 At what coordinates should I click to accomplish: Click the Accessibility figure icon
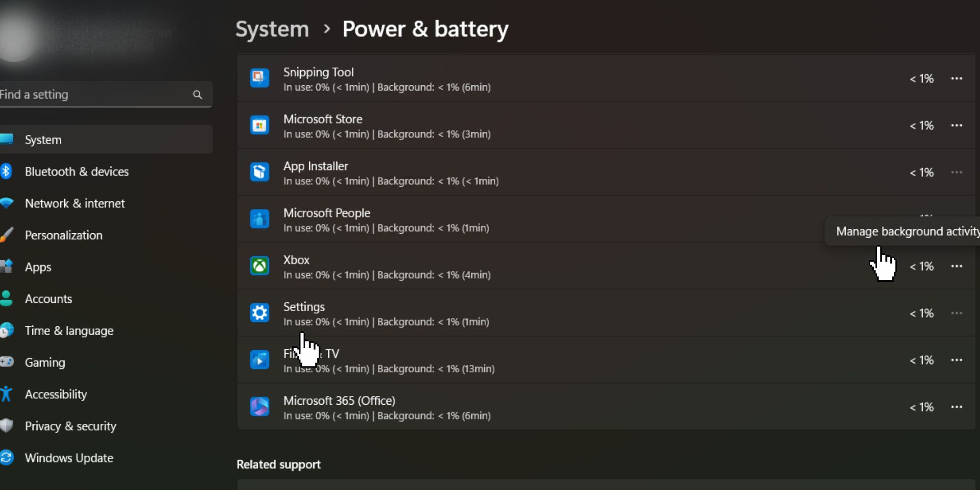tap(6, 394)
